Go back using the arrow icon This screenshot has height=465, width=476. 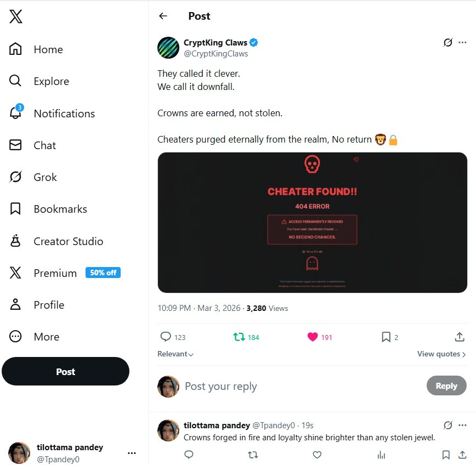(x=163, y=16)
